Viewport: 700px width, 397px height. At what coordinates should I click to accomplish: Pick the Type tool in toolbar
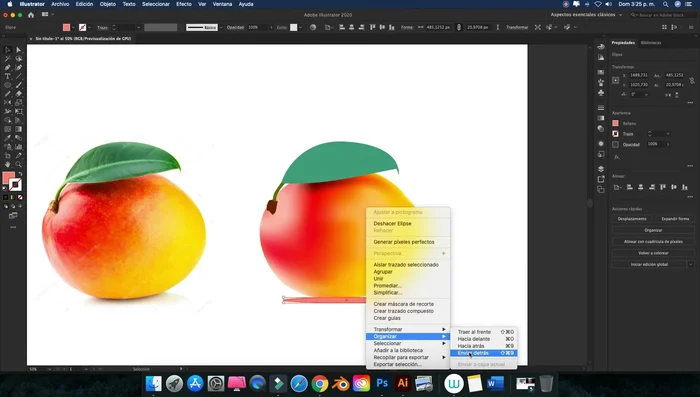click(x=8, y=76)
